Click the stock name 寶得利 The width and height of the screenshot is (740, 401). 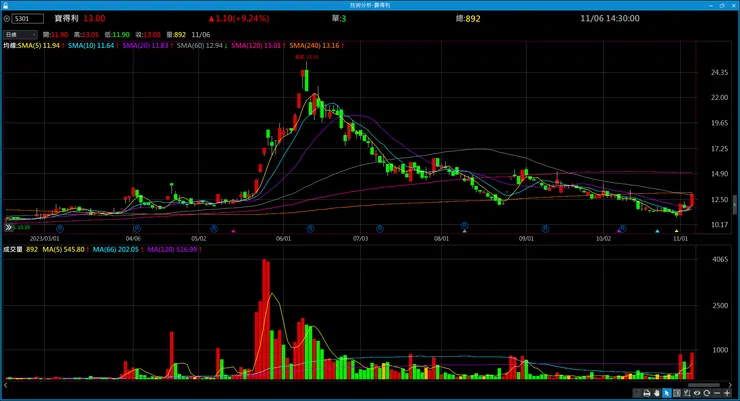pyautogui.click(x=67, y=18)
